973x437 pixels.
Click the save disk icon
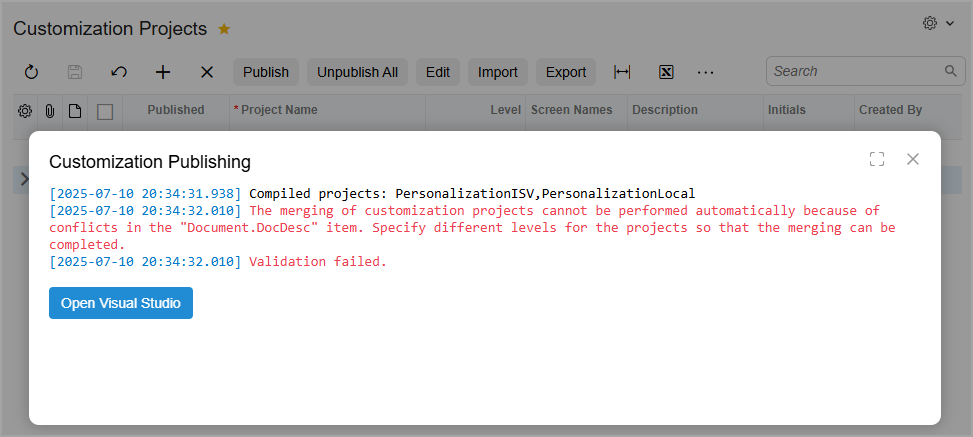coord(74,72)
